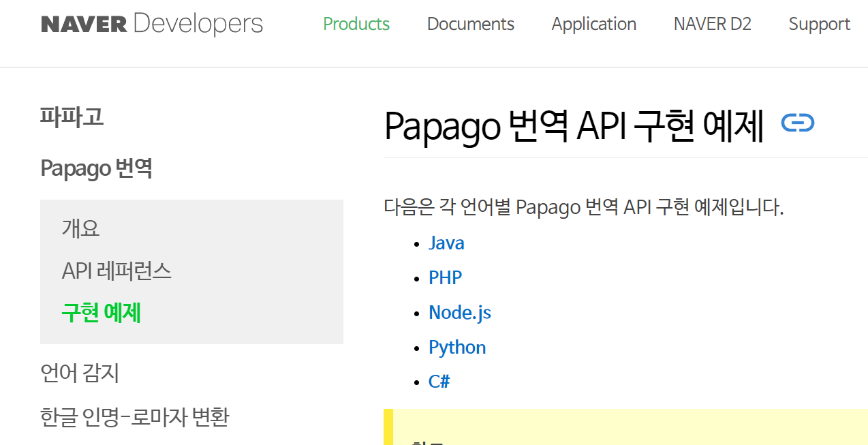The image size is (868, 445).
Task: Jump to the C# example link
Action: [x=439, y=382]
